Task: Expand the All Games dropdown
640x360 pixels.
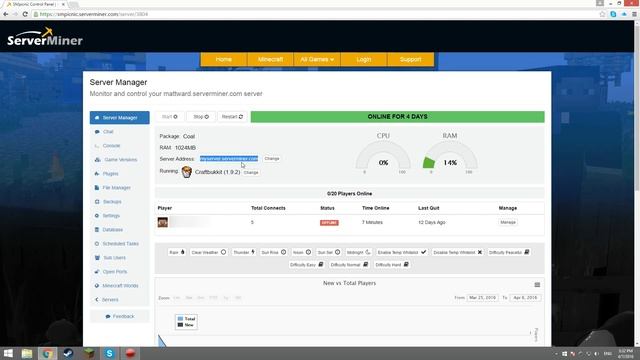Action: 317,59
